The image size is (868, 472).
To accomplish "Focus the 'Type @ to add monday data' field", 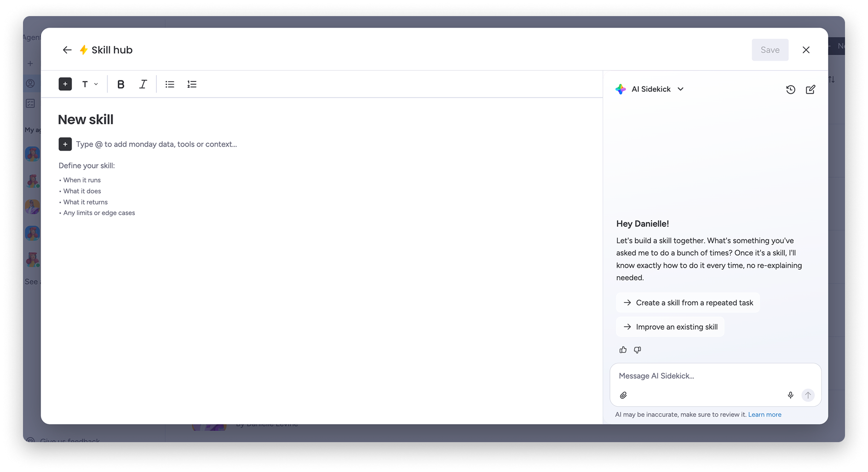I will point(156,144).
